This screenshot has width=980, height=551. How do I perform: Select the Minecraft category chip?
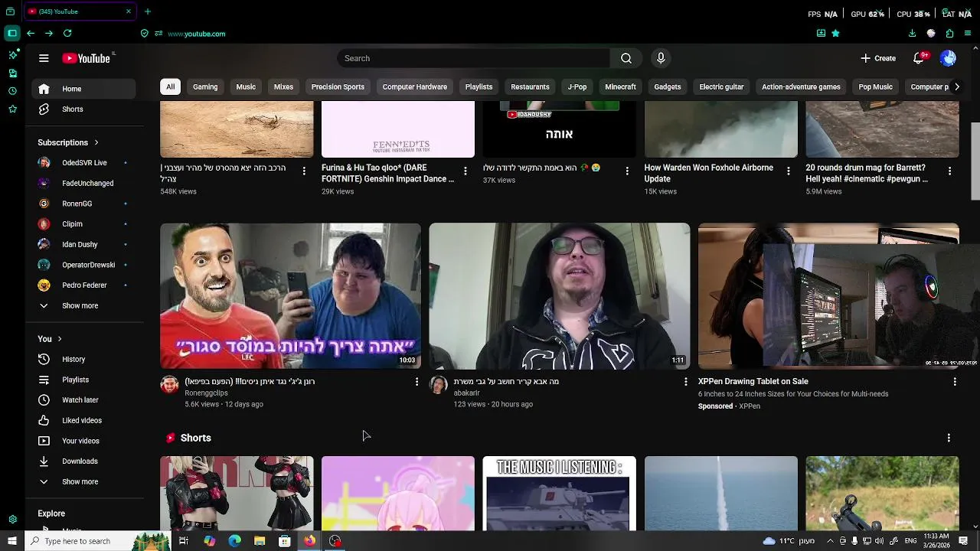[620, 86]
